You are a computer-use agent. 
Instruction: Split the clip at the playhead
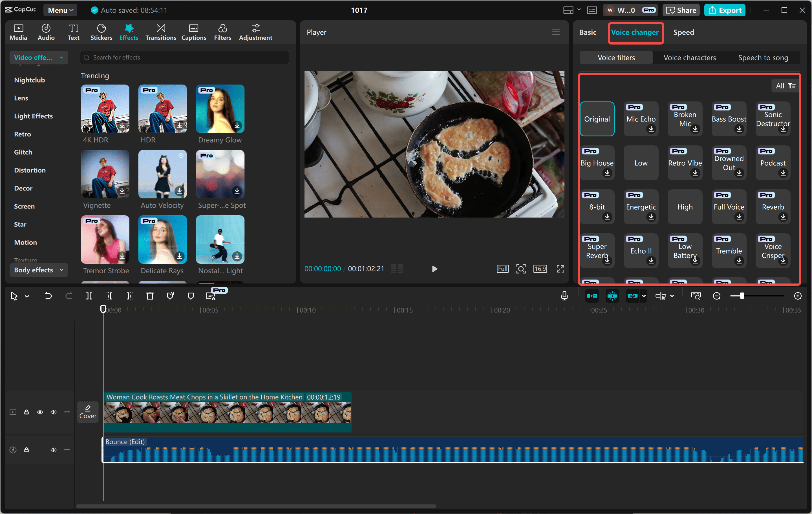pyautogui.click(x=89, y=296)
